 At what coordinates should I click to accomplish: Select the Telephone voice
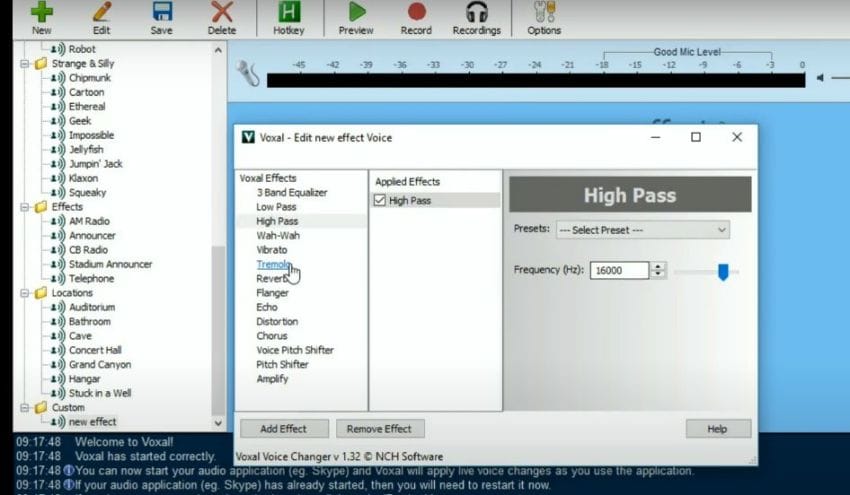click(91, 279)
